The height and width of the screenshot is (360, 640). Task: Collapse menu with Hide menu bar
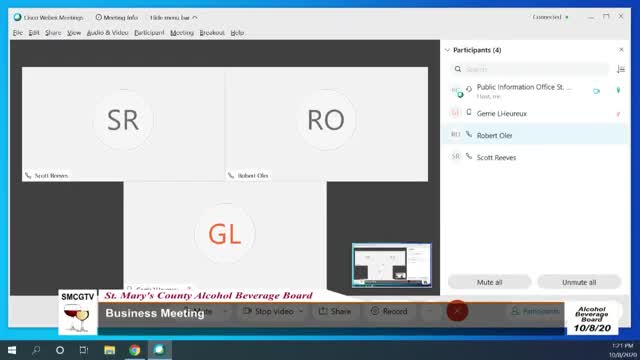tap(173, 18)
